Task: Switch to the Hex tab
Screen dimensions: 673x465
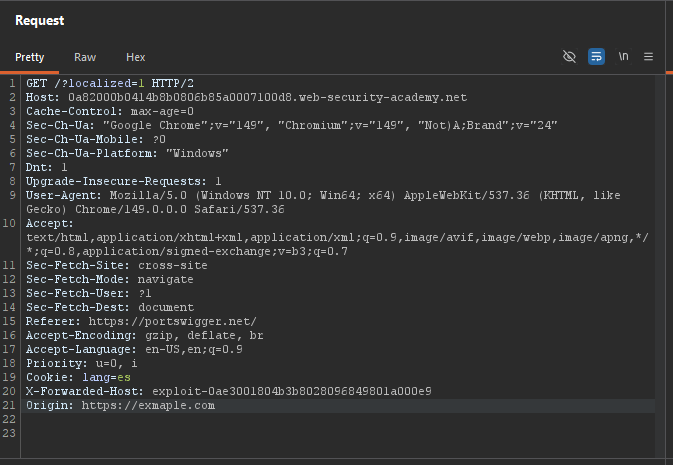Action: tap(136, 57)
